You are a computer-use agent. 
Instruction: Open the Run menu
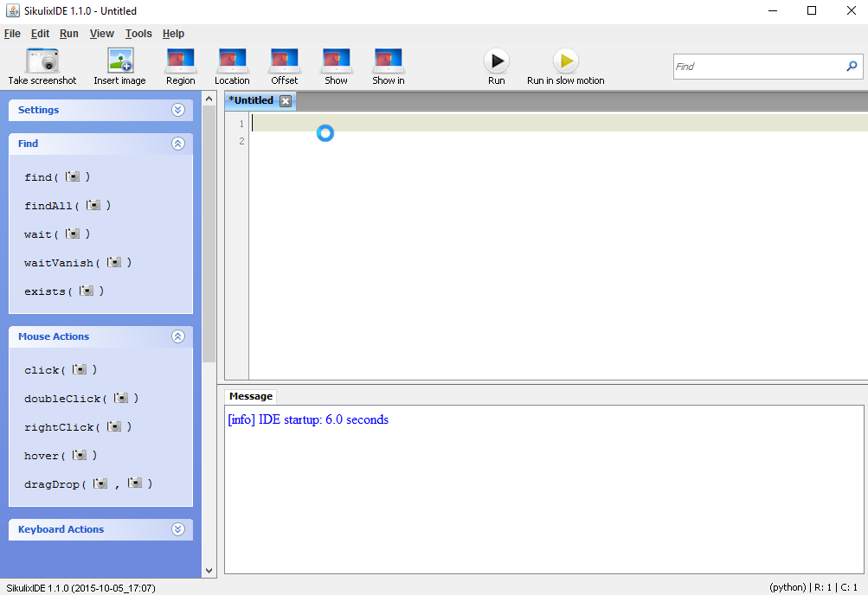click(68, 34)
